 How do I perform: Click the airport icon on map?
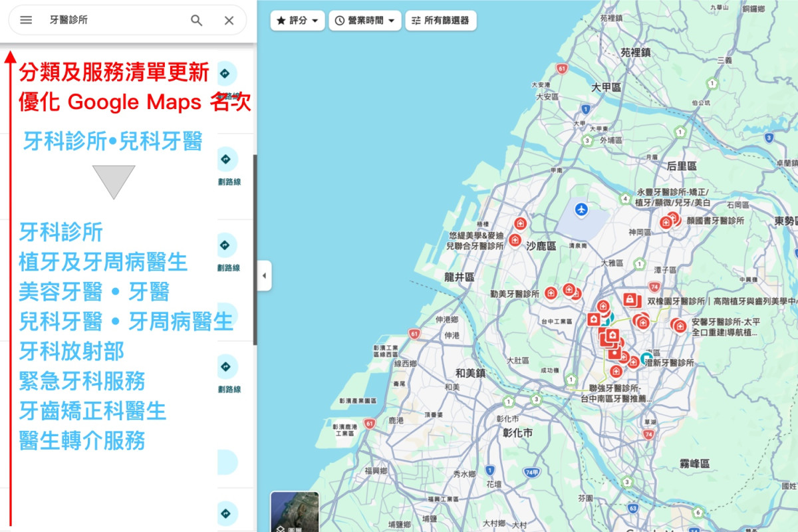[x=582, y=209]
